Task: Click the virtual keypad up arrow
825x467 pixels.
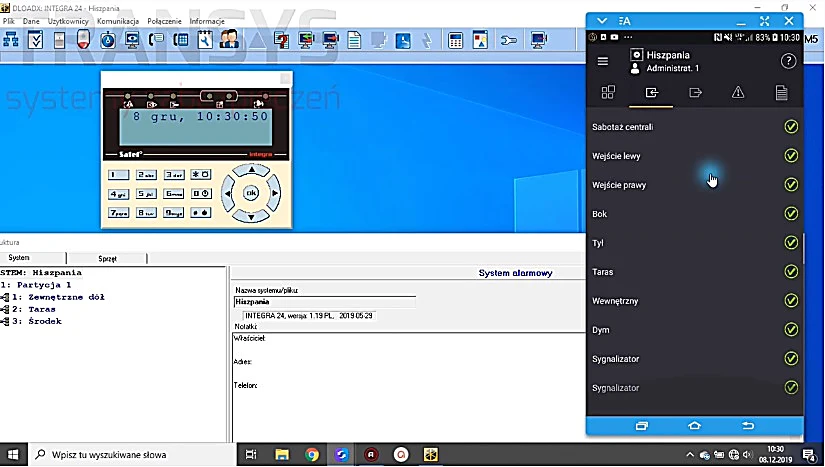Action: click(x=251, y=170)
